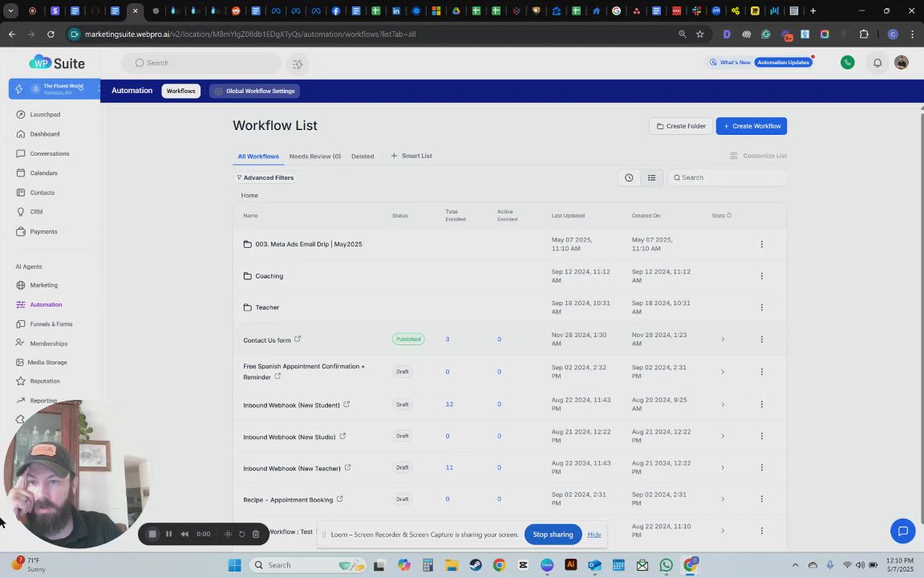924x578 pixels.
Task: Click the Create Folder button
Action: click(681, 126)
